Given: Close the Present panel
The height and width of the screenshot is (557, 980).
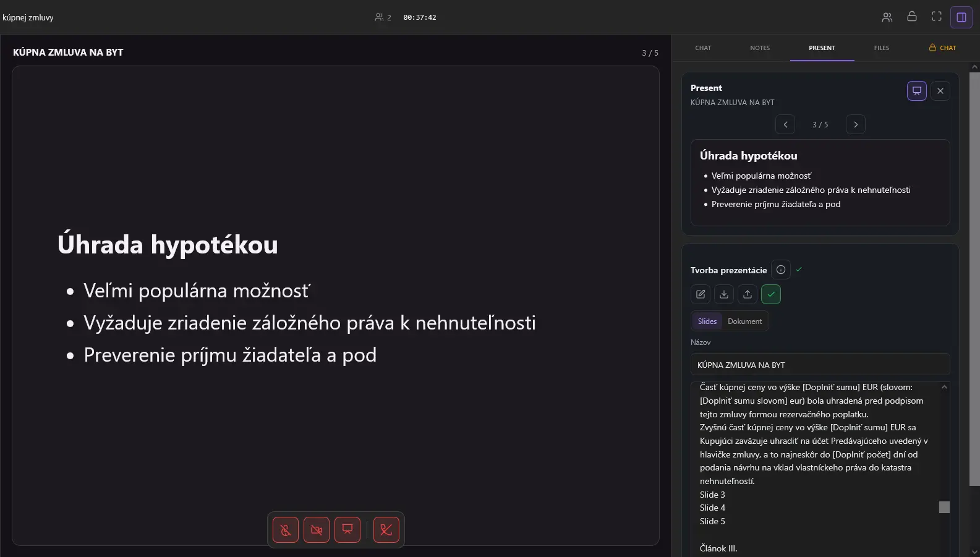Looking at the screenshot, I should (x=940, y=91).
